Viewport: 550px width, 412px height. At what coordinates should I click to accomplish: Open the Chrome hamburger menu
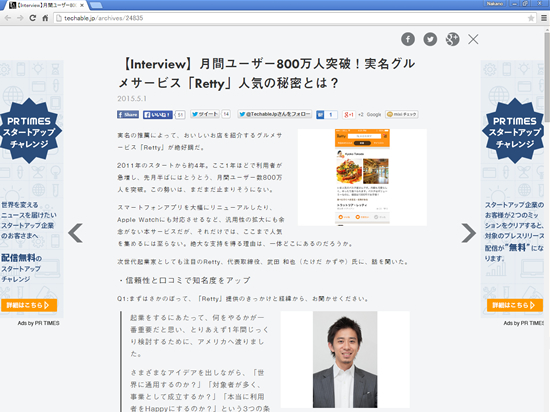coord(544,18)
